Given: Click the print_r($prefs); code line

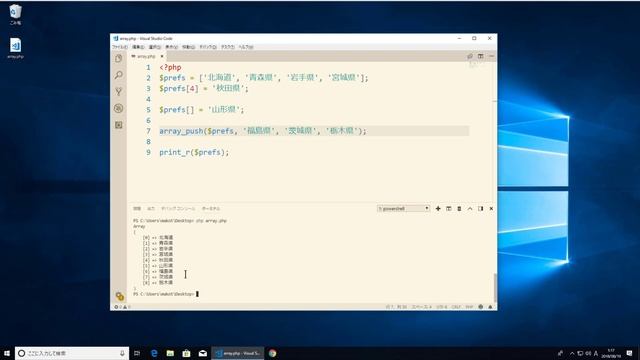Looking at the screenshot, I should [x=194, y=152].
